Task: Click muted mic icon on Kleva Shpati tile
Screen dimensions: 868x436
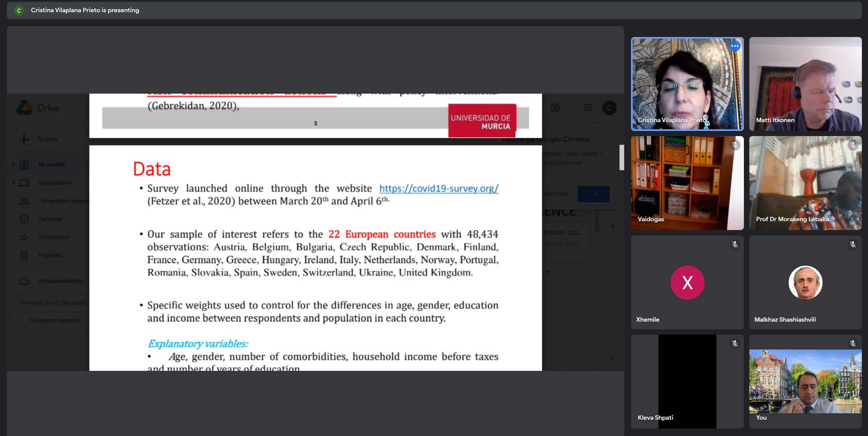Action: click(x=734, y=343)
